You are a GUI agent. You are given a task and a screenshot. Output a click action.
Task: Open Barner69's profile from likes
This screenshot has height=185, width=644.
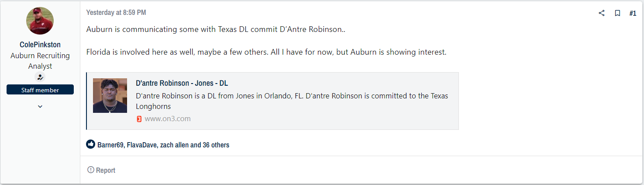tap(110, 145)
